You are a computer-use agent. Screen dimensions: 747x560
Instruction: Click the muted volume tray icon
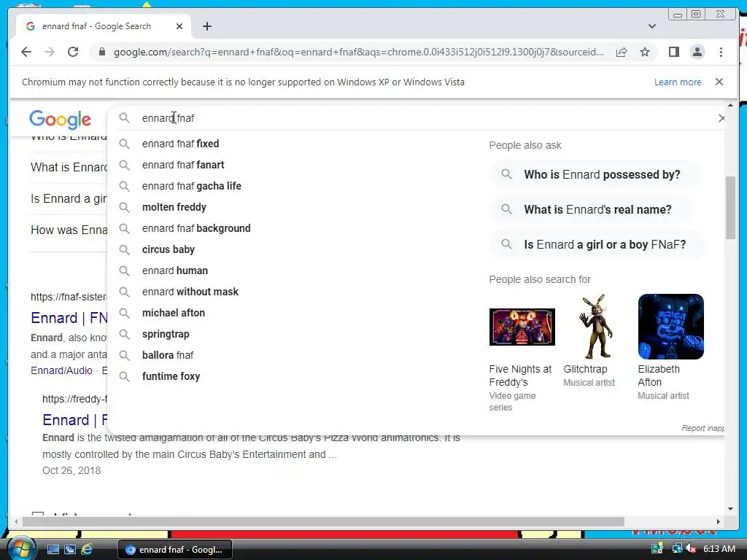[690, 549]
